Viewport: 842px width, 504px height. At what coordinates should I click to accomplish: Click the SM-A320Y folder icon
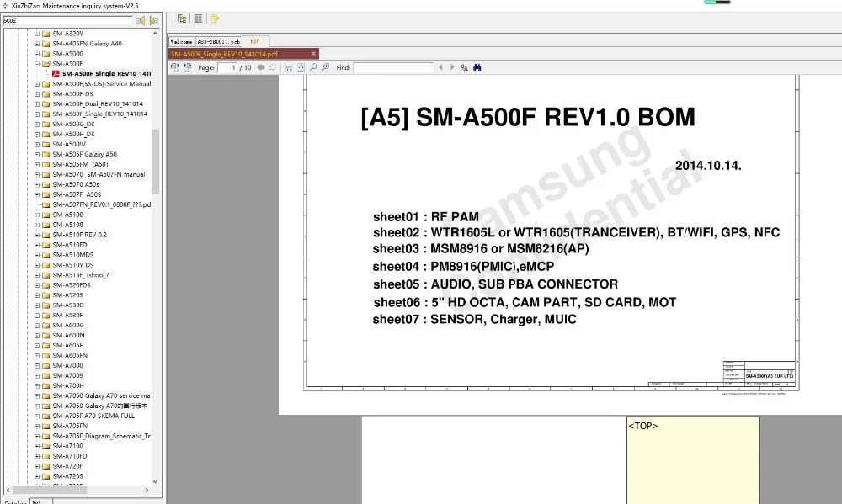coord(46,34)
